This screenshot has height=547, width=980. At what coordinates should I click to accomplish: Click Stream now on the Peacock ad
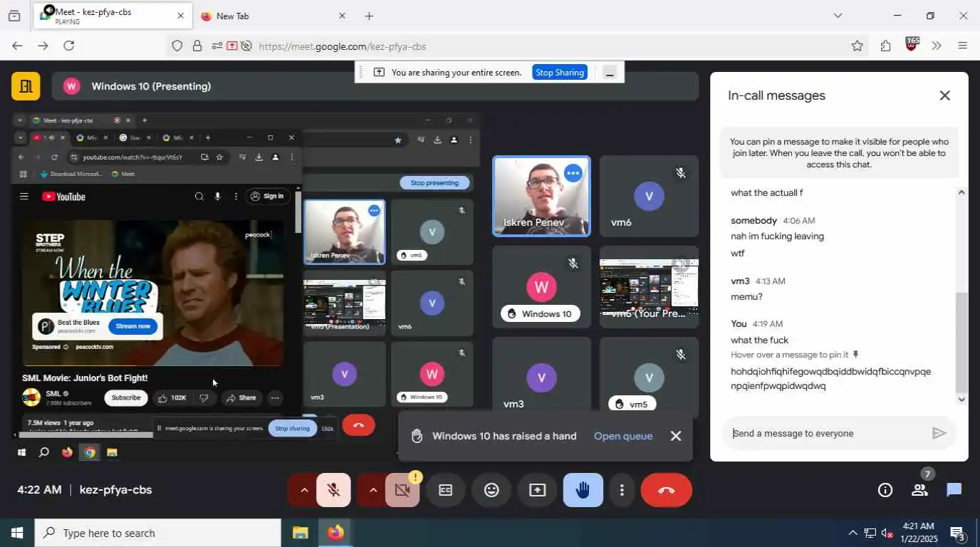(133, 326)
